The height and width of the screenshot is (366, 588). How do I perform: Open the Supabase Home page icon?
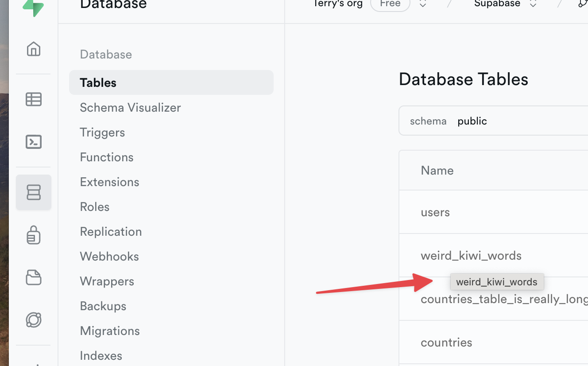pos(33,49)
